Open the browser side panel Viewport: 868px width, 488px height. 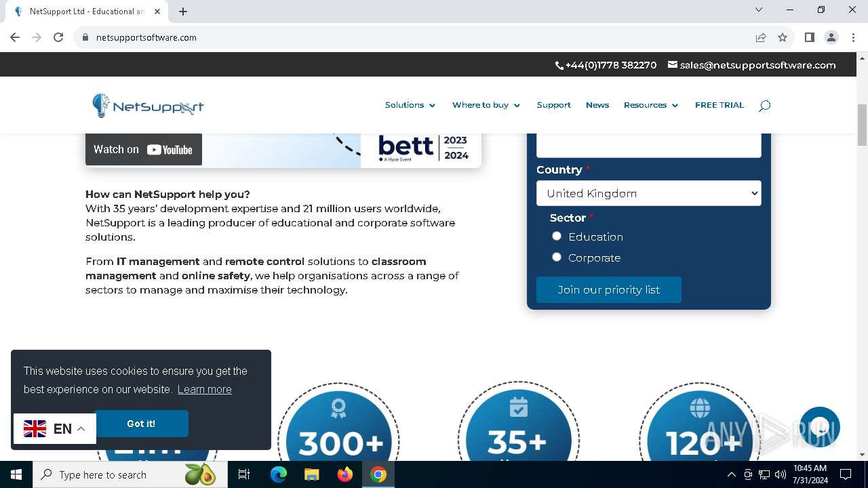(x=809, y=37)
